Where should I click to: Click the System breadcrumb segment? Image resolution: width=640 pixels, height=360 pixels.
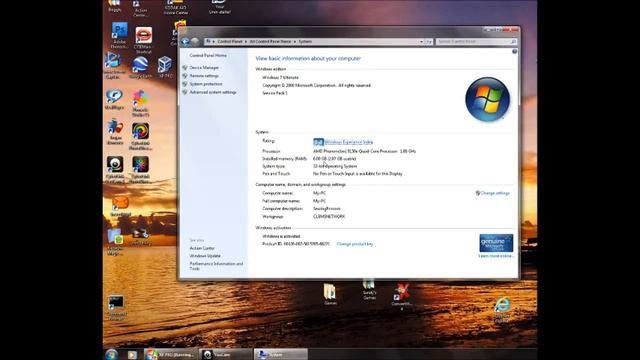pyautogui.click(x=305, y=42)
